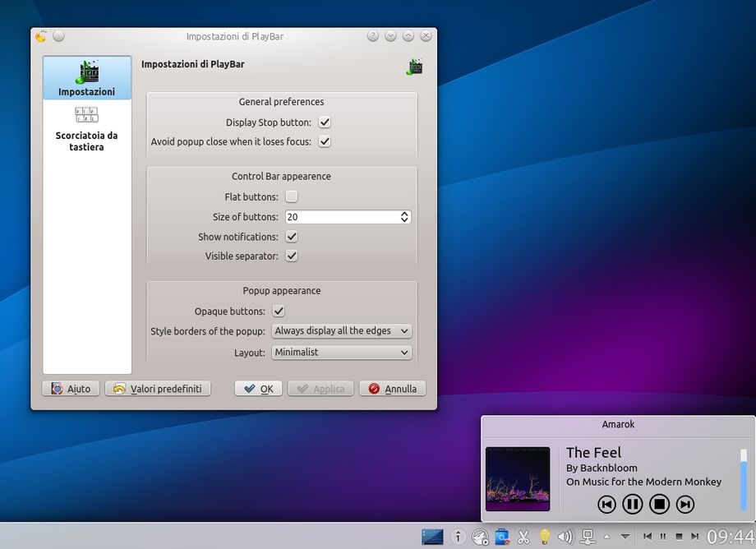Uncheck Display Stop button checkbox
This screenshot has height=549, width=756.
pos(325,122)
